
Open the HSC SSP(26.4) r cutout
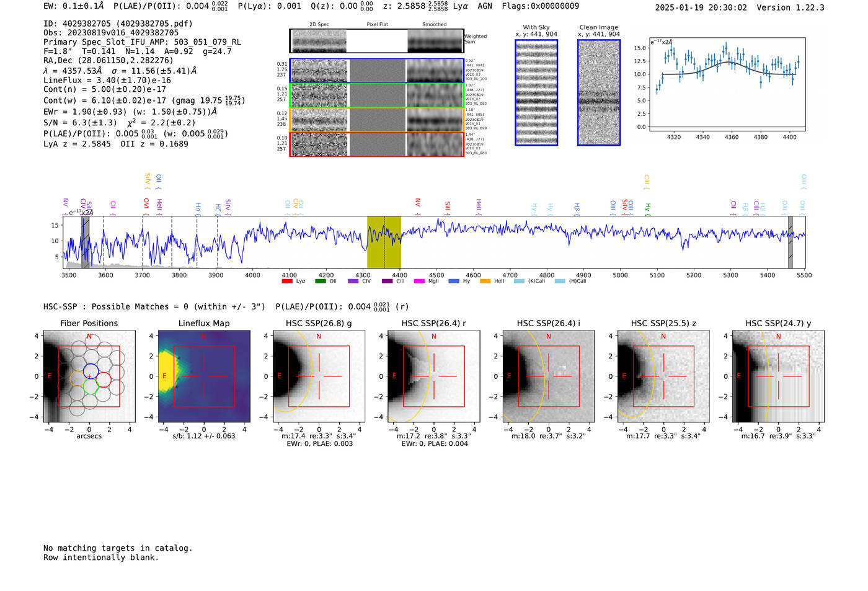click(x=433, y=376)
